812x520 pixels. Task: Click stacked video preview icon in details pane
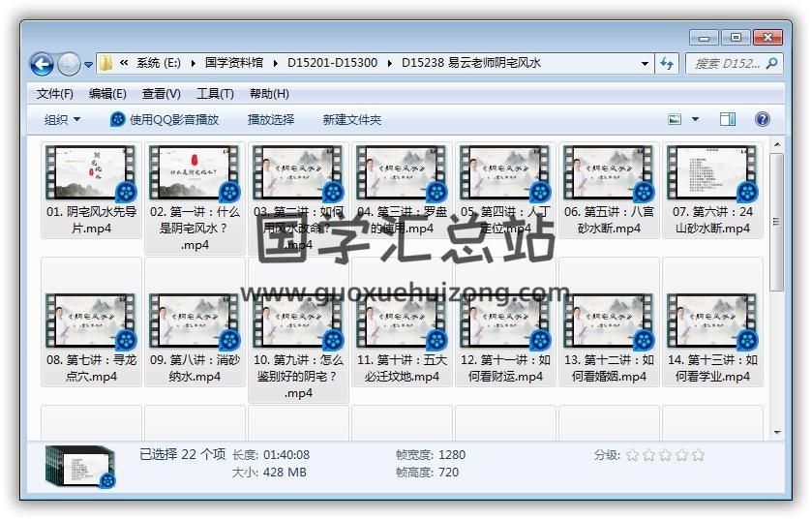(80, 467)
